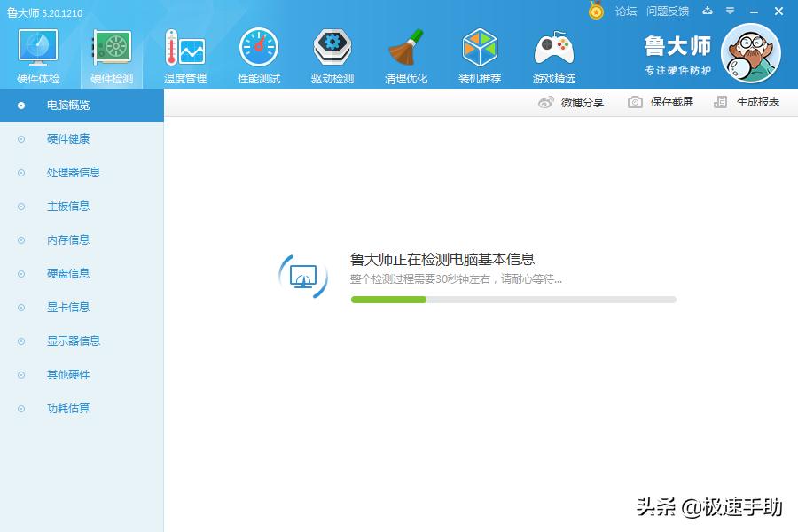Switch to the 硬件检测 tab
The width and height of the screenshot is (798, 532).
110,53
